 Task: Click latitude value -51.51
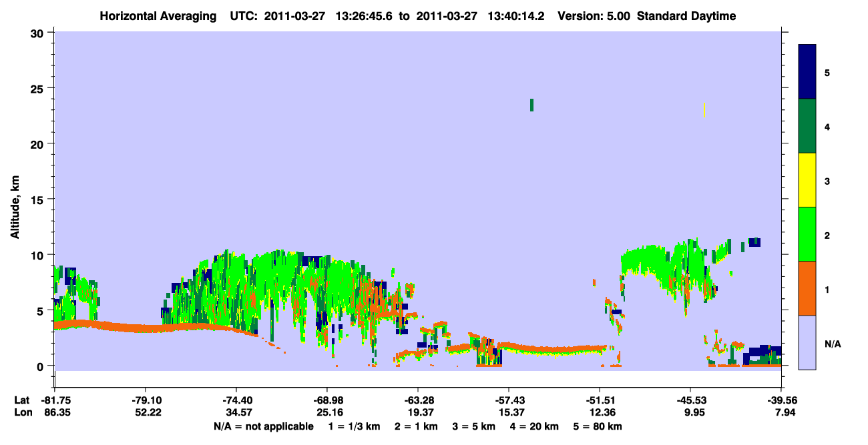point(599,400)
